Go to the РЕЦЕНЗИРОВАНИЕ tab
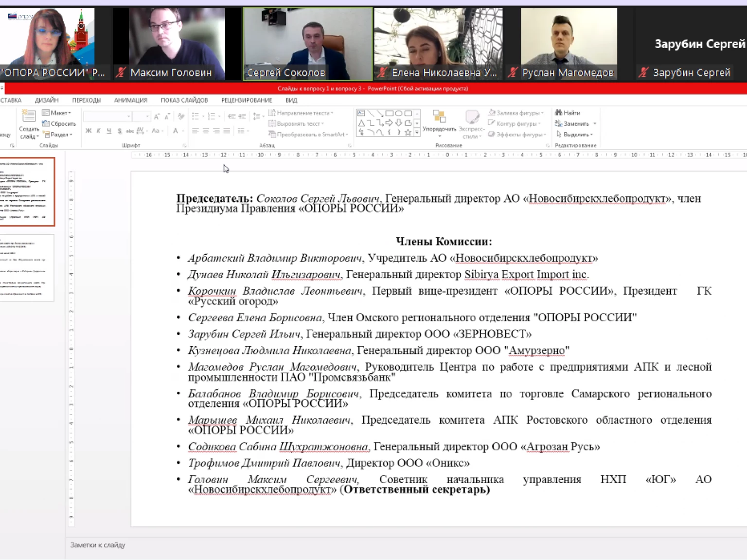Image resolution: width=747 pixels, height=560 pixels. (247, 100)
